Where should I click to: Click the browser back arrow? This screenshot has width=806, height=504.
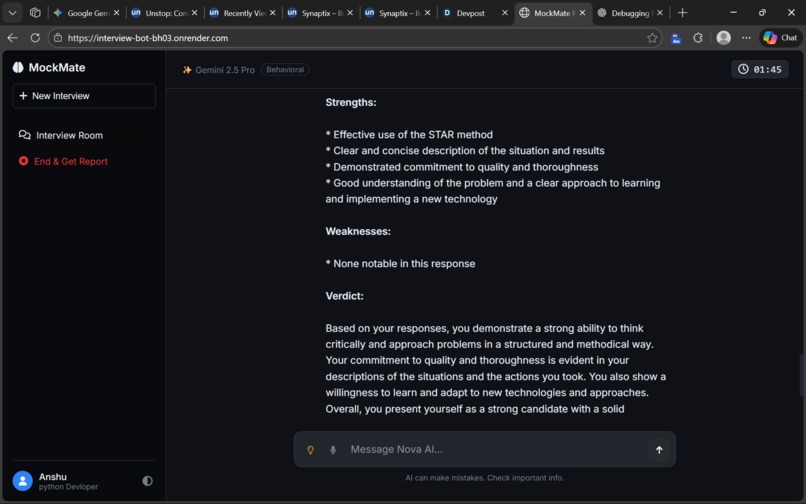[x=13, y=38]
